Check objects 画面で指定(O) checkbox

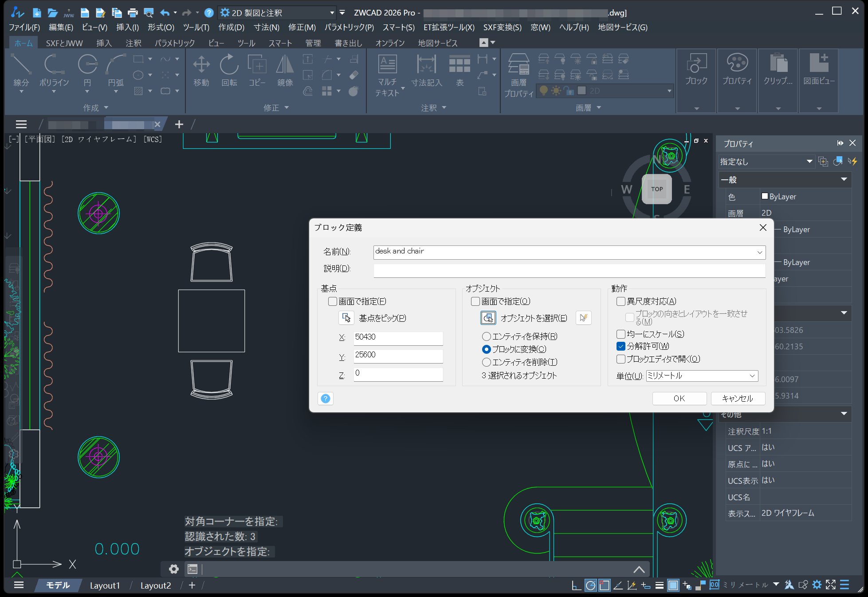click(x=475, y=301)
